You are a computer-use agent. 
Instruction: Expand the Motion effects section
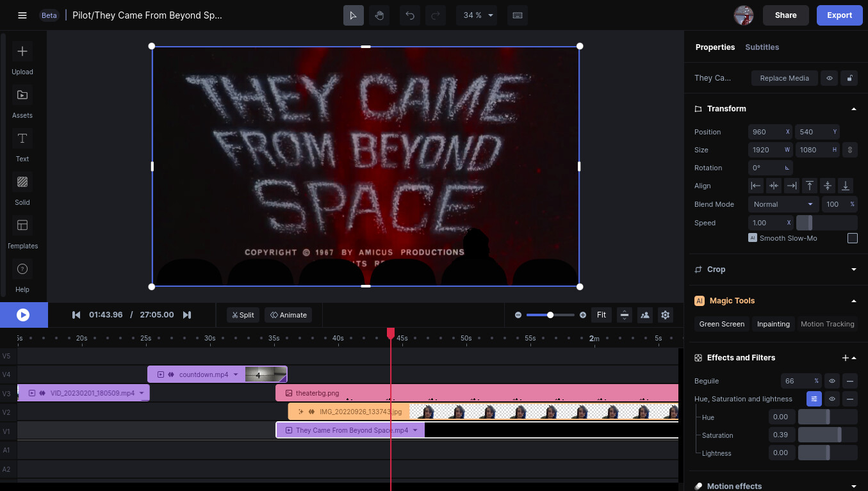[854, 487]
